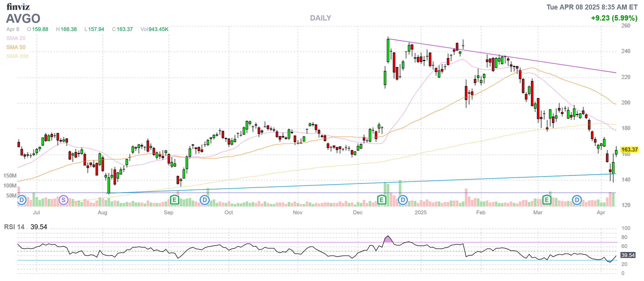Click the late March dividend D marker

pos(577,200)
